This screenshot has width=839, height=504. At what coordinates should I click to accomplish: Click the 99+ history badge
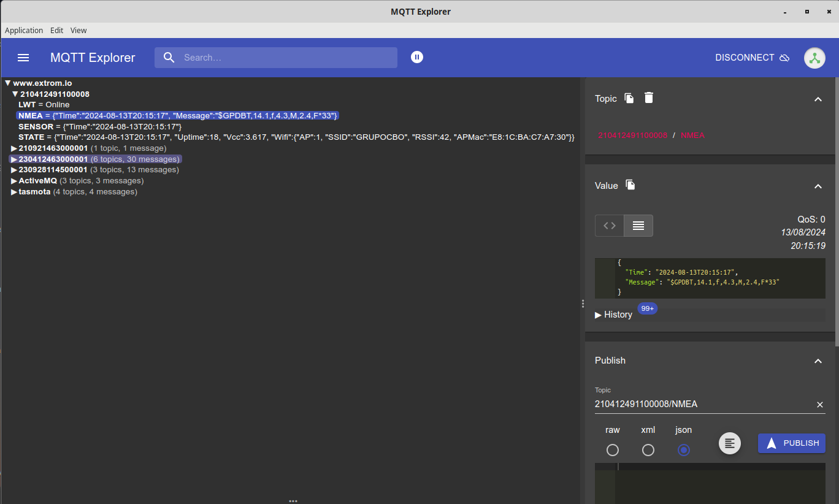click(647, 308)
